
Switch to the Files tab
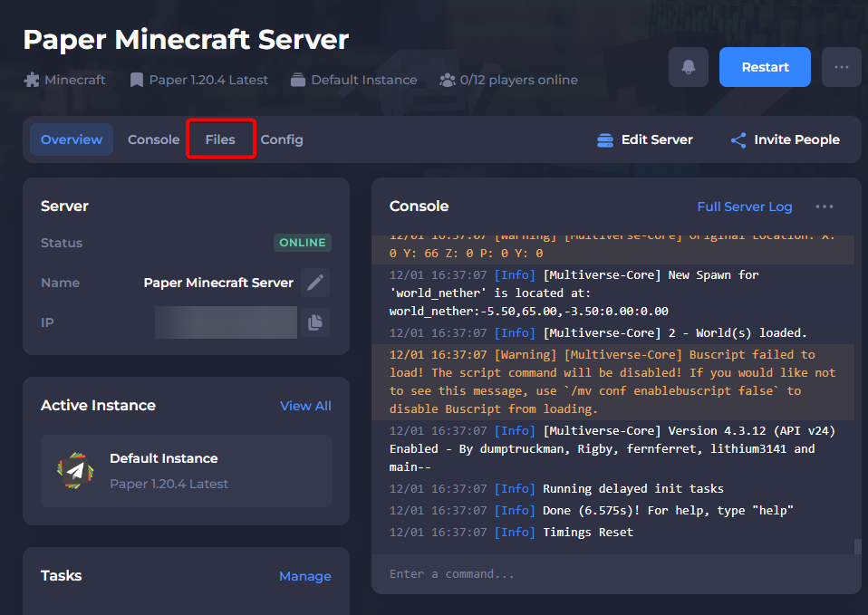coord(220,139)
